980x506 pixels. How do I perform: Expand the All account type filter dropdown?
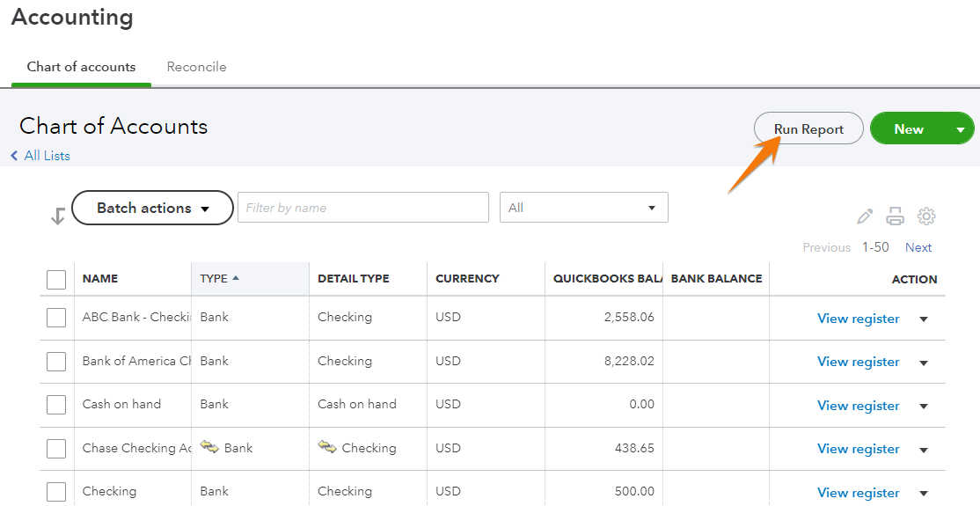coord(583,208)
